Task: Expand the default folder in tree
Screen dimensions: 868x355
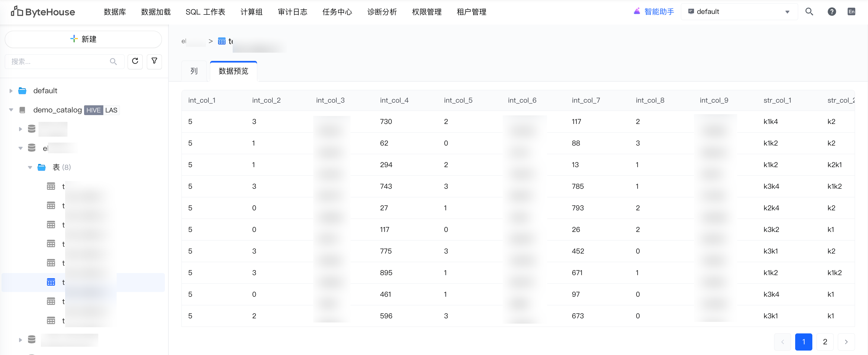Action: pyautogui.click(x=11, y=91)
